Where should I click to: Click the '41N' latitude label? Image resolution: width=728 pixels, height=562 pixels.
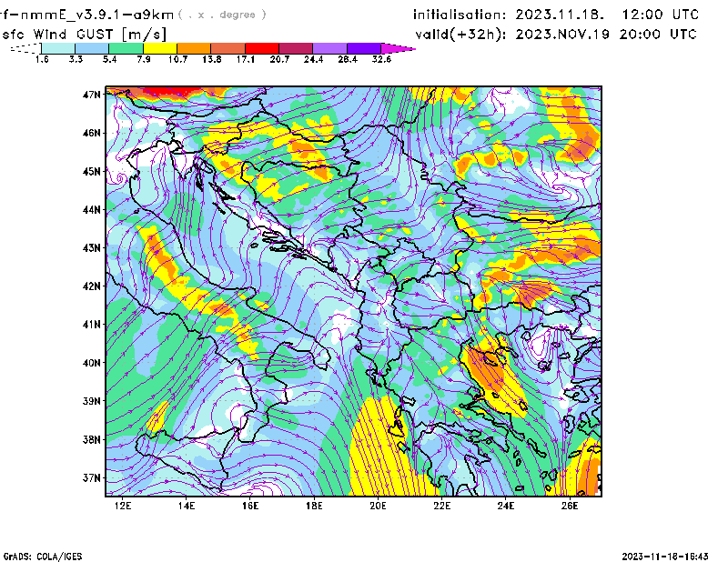point(92,325)
